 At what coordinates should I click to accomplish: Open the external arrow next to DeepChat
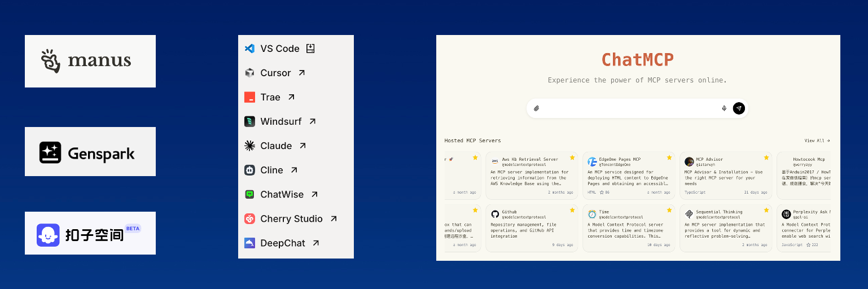coord(316,243)
